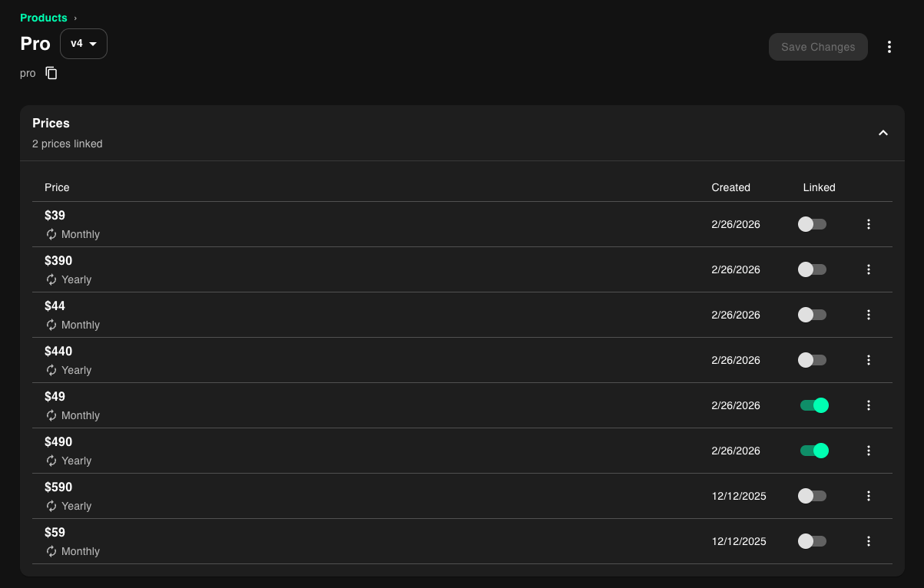Navigate back to Products
The width and height of the screenshot is (924, 588).
[x=43, y=18]
